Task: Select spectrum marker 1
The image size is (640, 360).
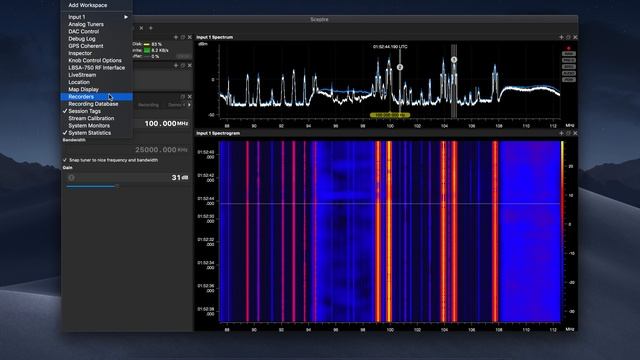Action: (x=454, y=60)
